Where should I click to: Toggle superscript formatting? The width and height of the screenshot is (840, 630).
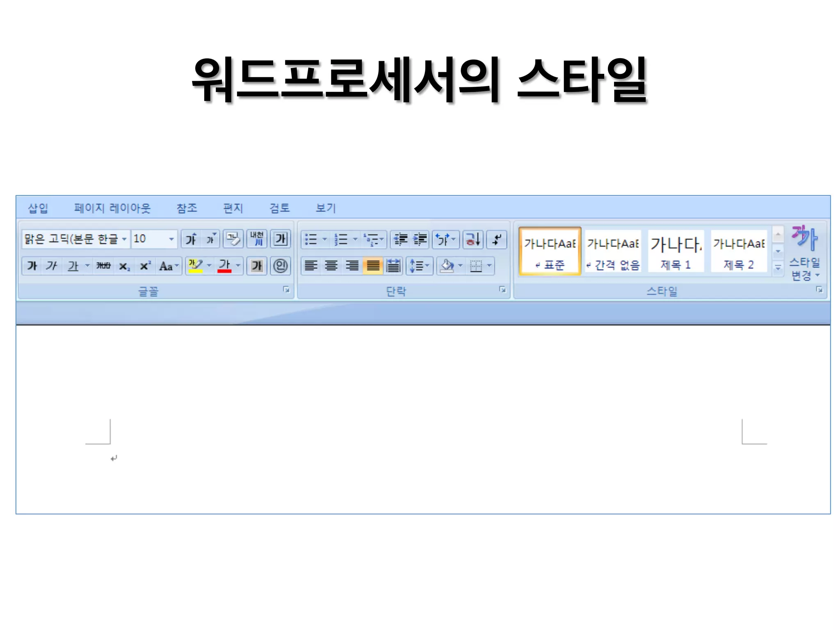pyautogui.click(x=145, y=266)
